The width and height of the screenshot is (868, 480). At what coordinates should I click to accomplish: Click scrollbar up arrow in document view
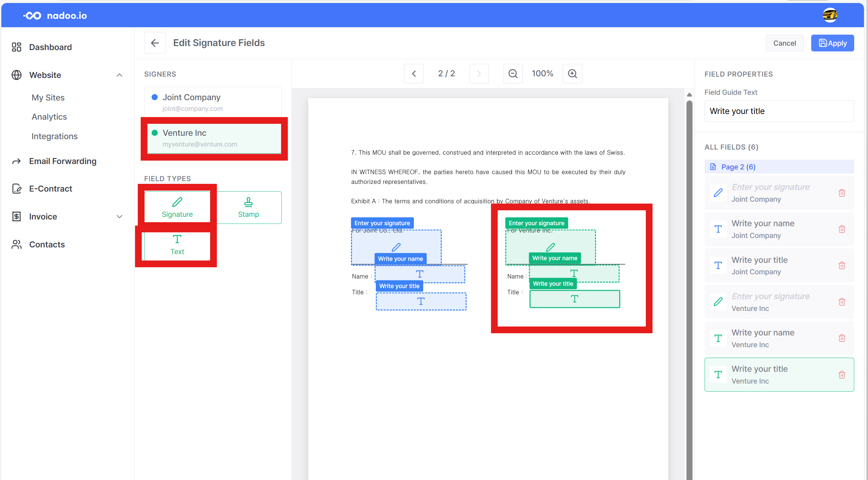(x=689, y=95)
